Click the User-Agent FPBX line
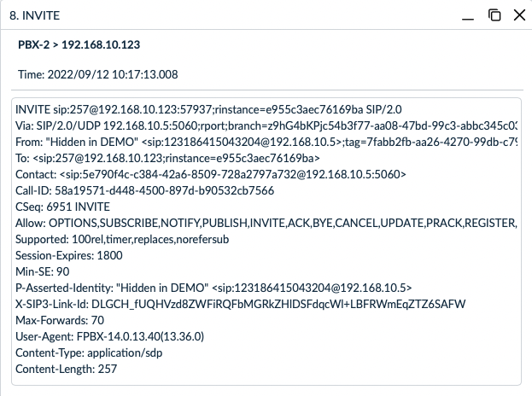This screenshot has height=396, width=532. click(x=109, y=336)
